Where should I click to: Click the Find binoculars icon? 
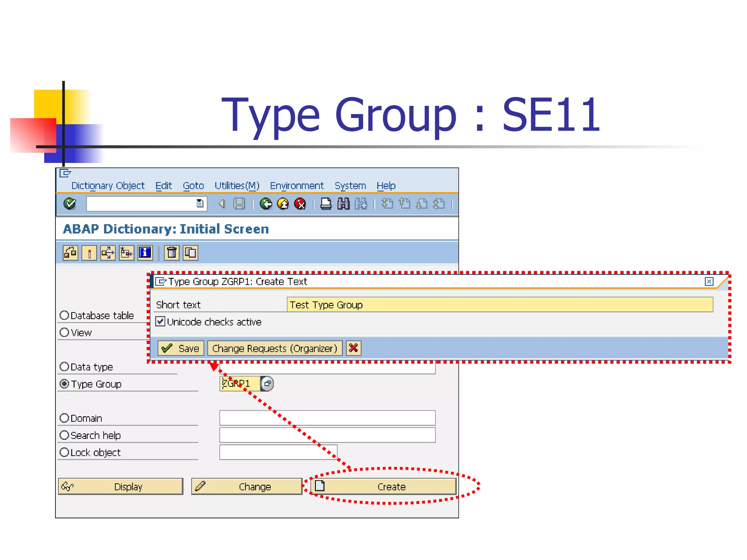click(343, 204)
